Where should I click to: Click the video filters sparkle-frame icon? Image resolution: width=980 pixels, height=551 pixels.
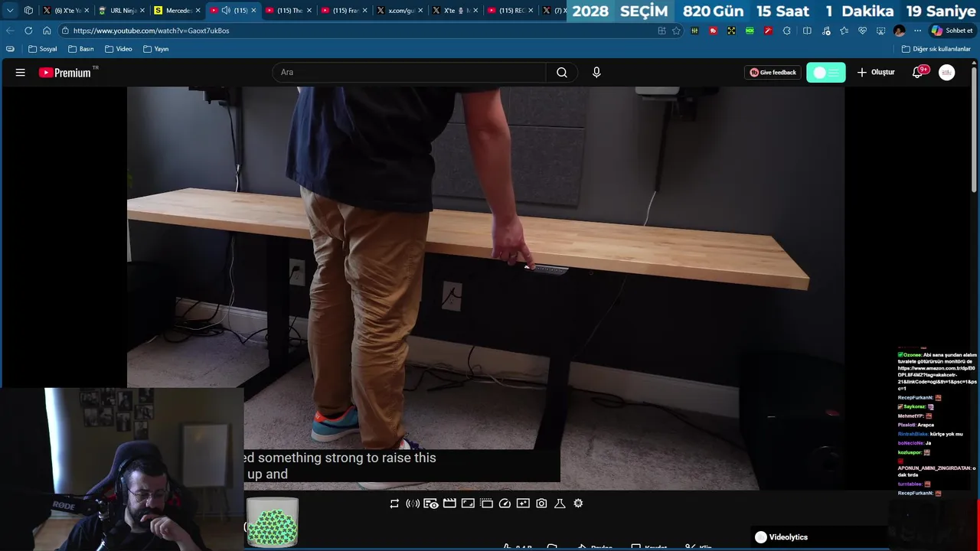point(523,504)
